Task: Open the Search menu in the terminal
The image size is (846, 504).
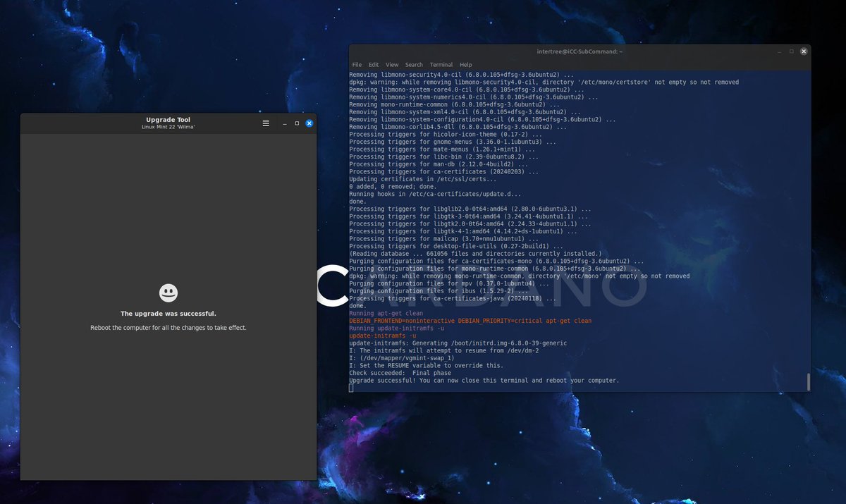Action: coord(413,64)
